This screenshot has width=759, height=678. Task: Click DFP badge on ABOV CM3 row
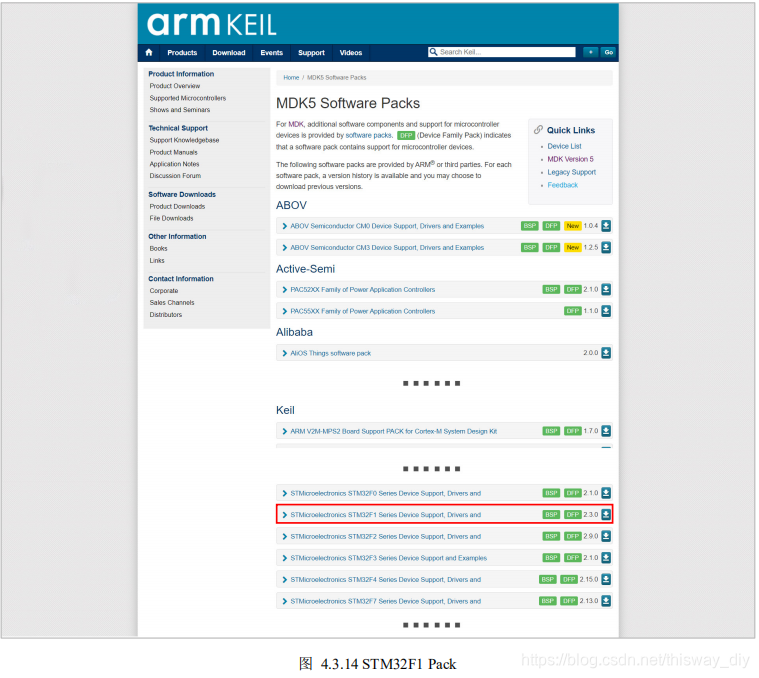[x=551, y=247]
